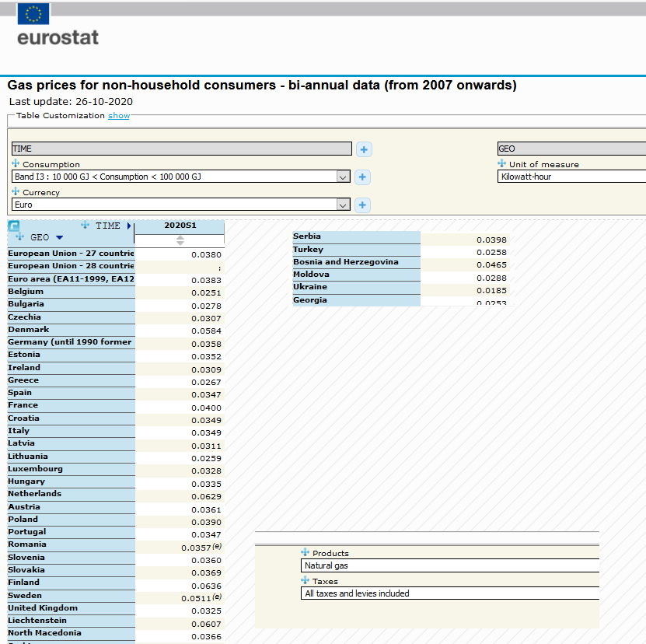Click the plus button beside Currency dropdown
This screenshot has height=644, width=646.
362,205
